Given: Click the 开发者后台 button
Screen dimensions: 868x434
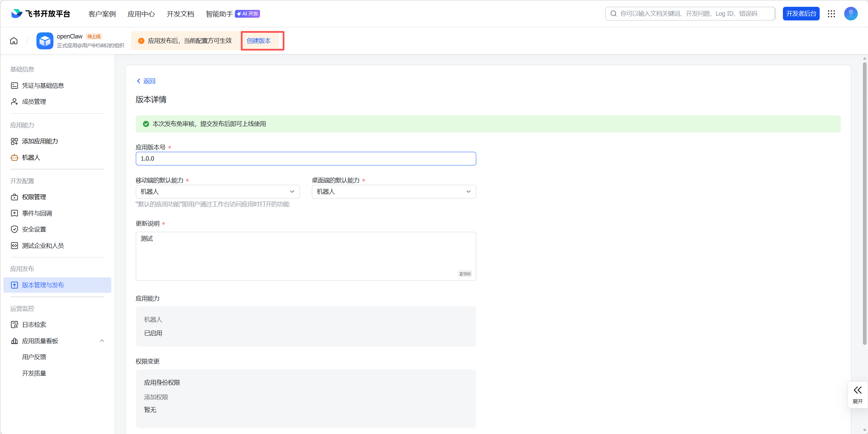Looking at the screenshot, I should pyautogui.click(x=801, y=14).
